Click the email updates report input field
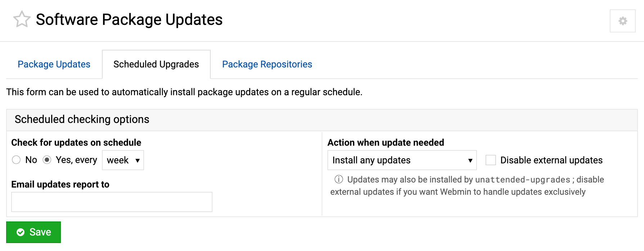Image resolution: width=644 pixels, height=251 pixels. pos(112,202)
